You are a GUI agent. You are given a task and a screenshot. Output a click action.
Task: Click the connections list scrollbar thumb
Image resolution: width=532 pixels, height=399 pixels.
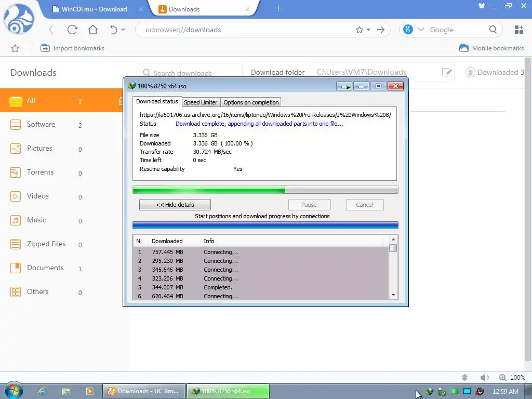[393, 248]
